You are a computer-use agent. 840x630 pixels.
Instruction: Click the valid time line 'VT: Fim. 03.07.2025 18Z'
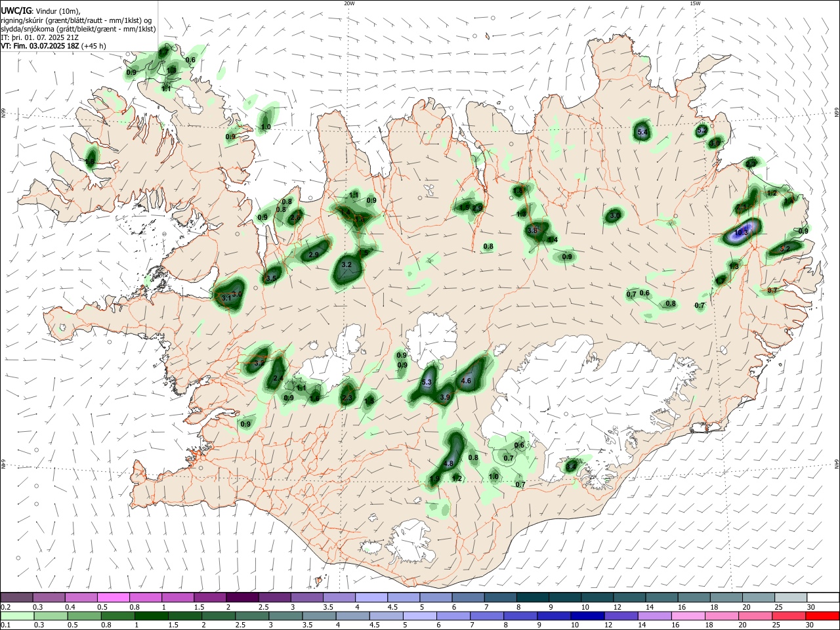coord(41,46)
